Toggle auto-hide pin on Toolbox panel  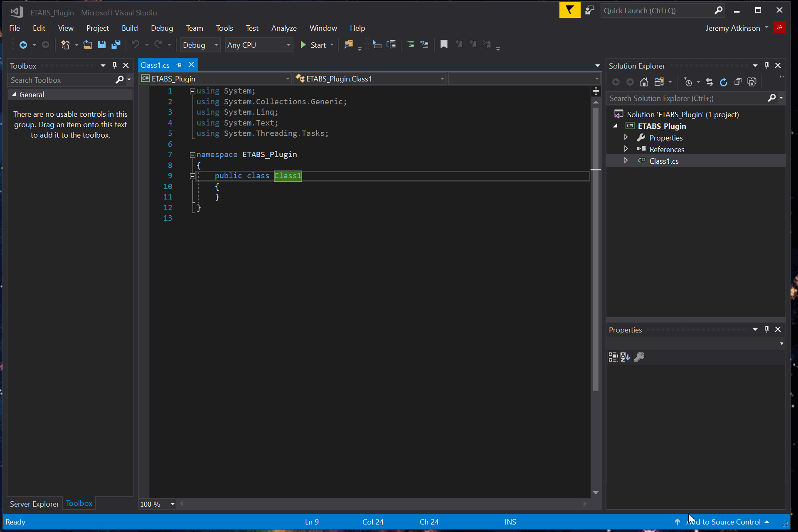[115, 66]
